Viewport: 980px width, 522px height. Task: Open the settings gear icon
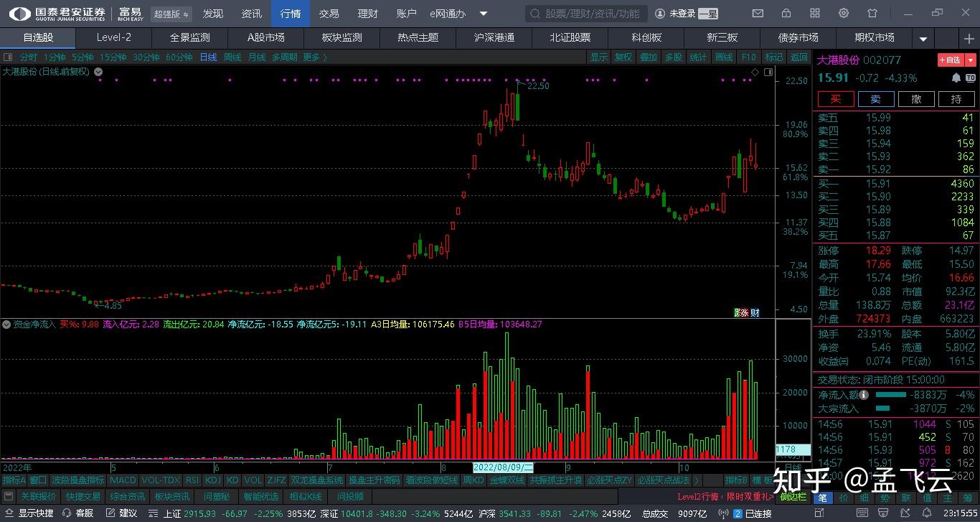click(843, 14)
